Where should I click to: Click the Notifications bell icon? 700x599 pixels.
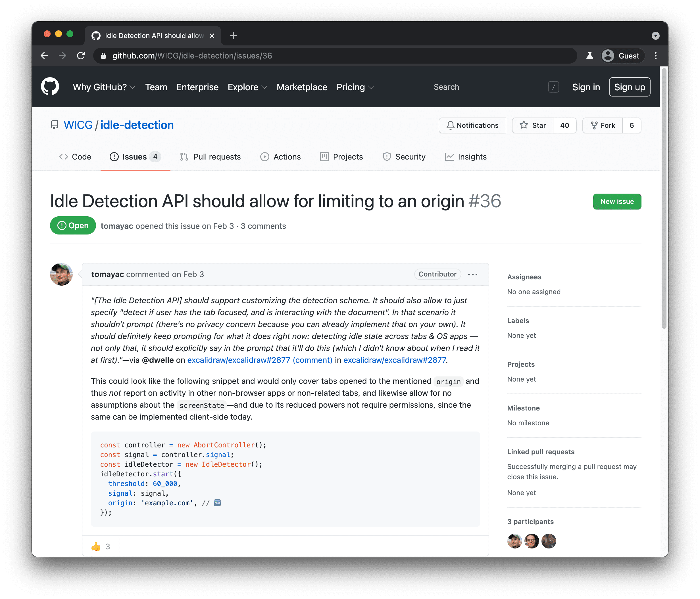coord(451,125)
